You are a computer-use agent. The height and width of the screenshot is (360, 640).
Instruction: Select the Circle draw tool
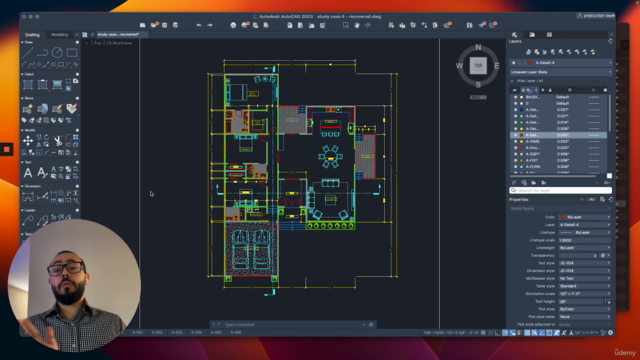click(57, 52)
